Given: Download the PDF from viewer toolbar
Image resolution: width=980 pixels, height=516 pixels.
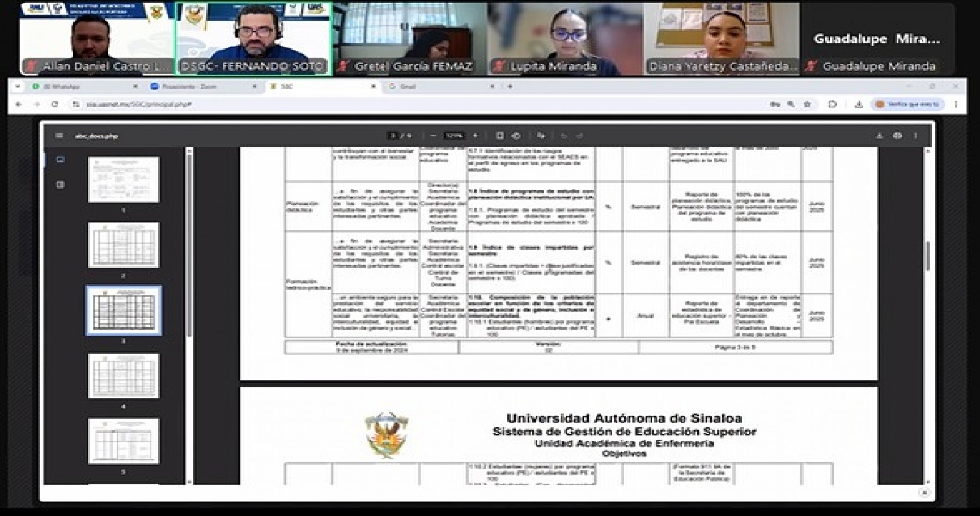Looking at the screenshot, I should click(x=879, y=136).
